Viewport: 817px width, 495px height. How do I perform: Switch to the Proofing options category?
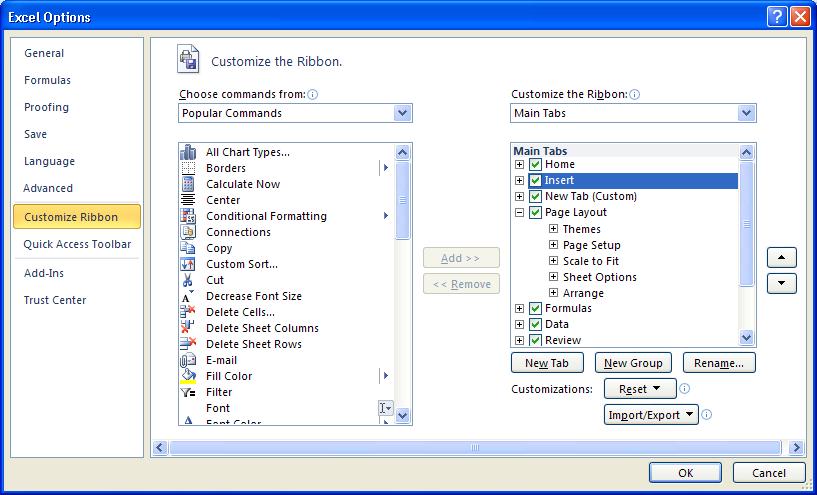(x=47, y=107)
